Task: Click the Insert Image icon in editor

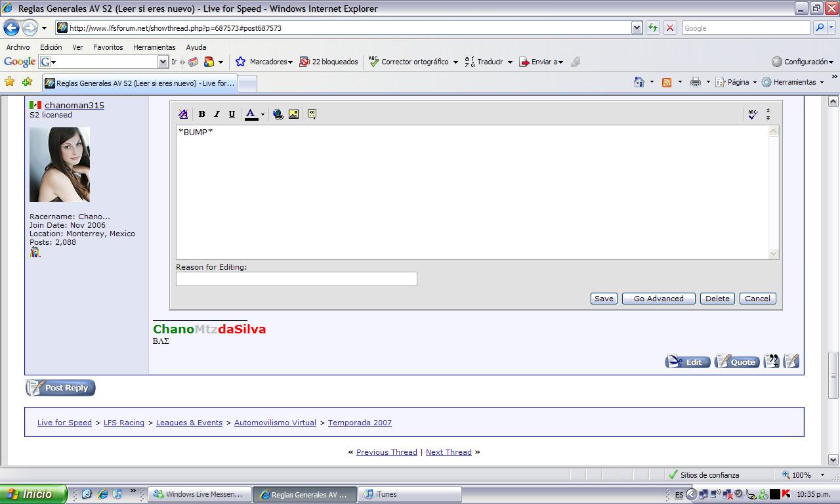Action: (x=293, y=114)
